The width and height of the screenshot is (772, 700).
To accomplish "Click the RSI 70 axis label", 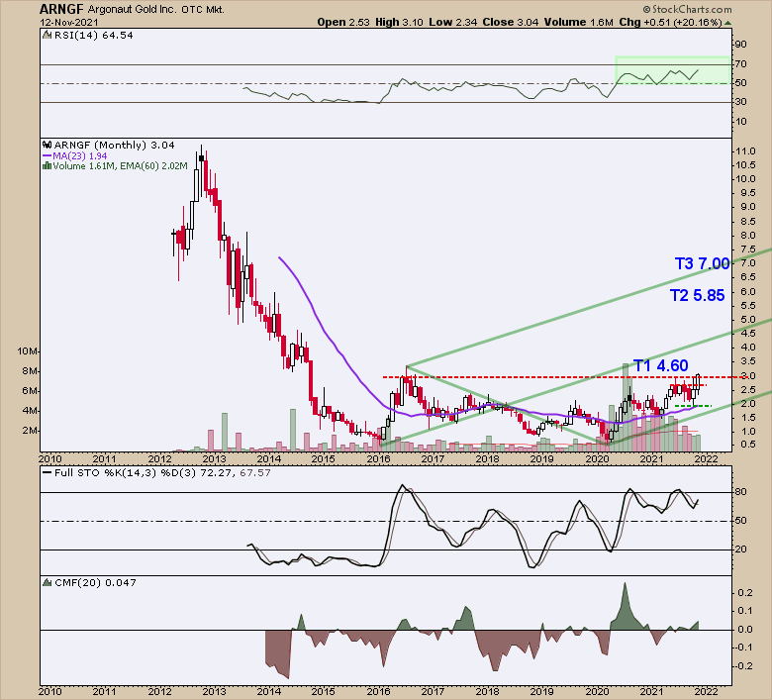I will 741,64.
